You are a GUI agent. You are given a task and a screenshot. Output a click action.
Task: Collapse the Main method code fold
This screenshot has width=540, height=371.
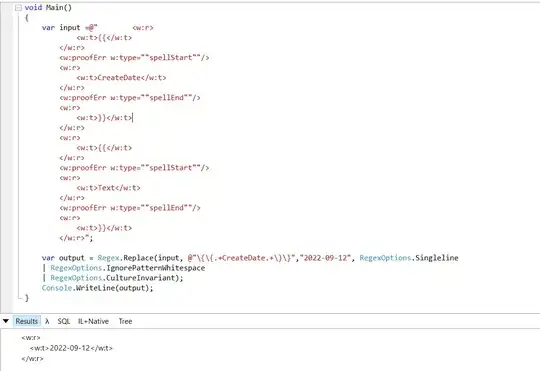(18, 8)
